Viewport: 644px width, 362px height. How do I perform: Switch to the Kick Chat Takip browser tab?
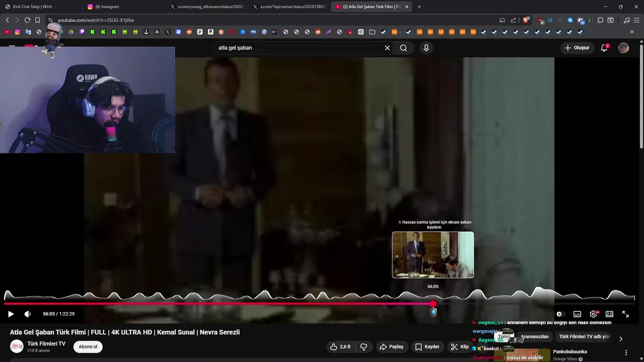[41, 7]
